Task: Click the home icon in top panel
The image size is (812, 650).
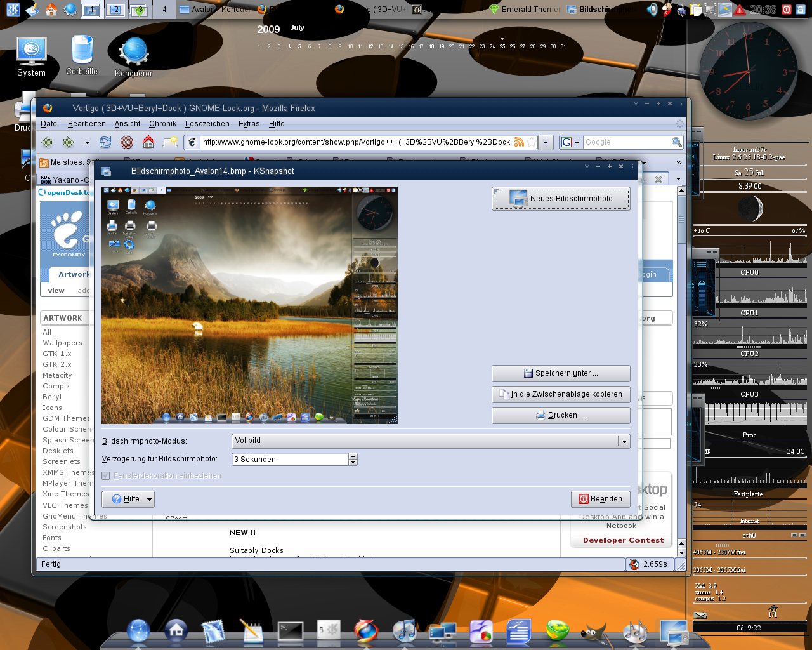Action: (x=51, y=9)
